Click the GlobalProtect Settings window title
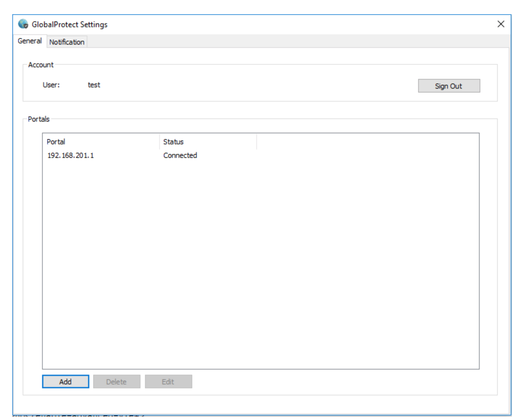Screen dimensions: 512x420 [70, 25]
